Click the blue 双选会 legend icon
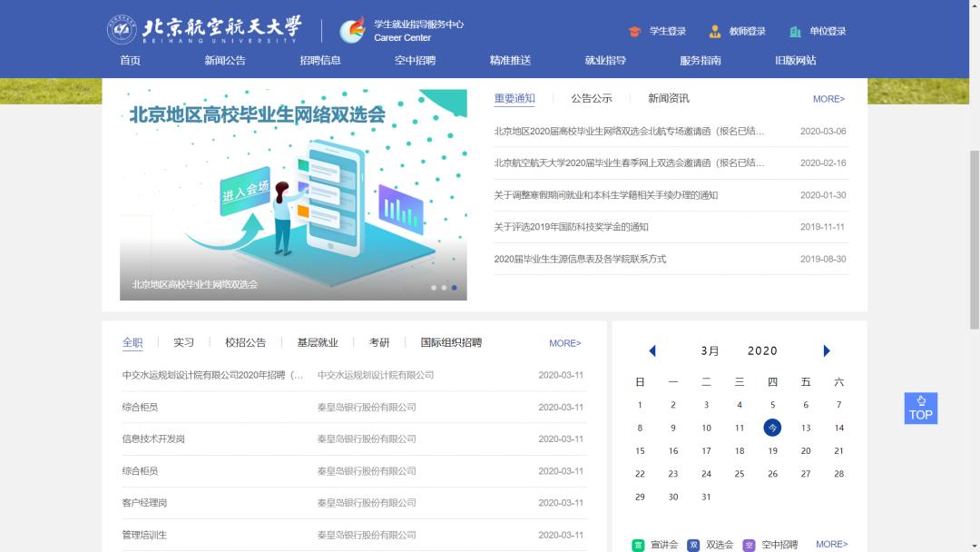 (693, 543)
